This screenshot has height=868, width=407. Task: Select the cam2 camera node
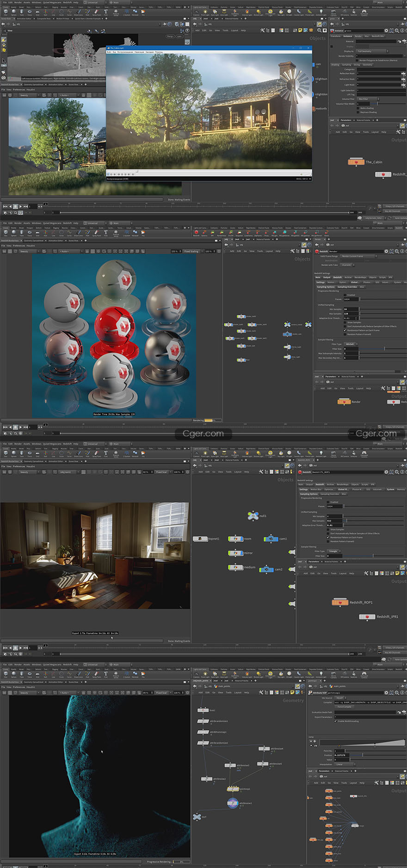[x=266, y=569]
